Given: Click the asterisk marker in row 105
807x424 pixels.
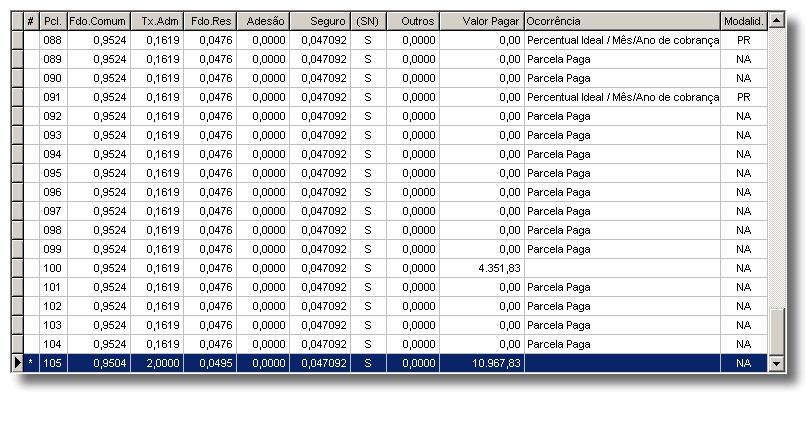Looking at the screenshot, I should (x=31, y=363).
